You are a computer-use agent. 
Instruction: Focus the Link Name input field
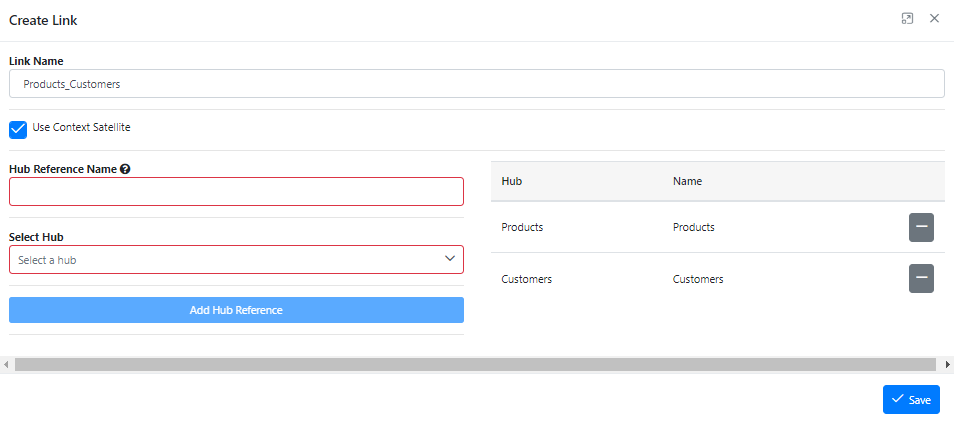point(476,85)
